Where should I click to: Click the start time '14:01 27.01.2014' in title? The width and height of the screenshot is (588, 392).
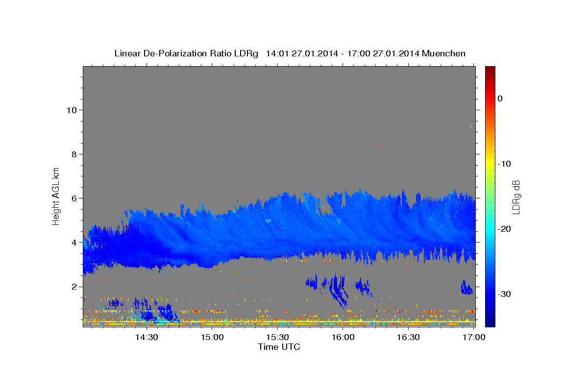tap(302, 53)
